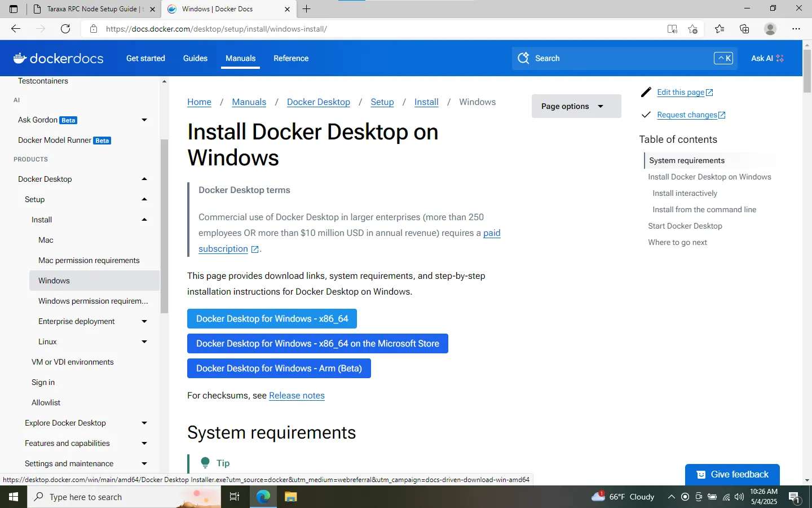Open the Collections icon in the browser toolbar
This screenshot has height=508, width=812.
[744, 29]
